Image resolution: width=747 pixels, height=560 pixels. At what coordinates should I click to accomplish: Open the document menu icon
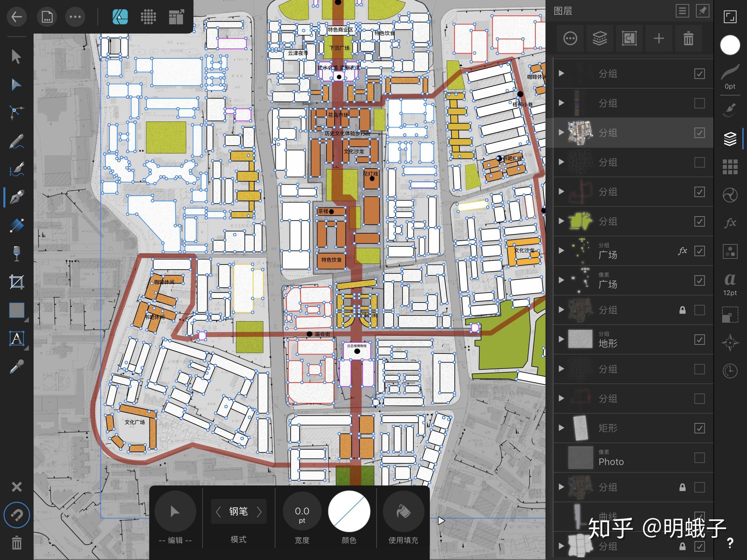[x=47, y=16]
